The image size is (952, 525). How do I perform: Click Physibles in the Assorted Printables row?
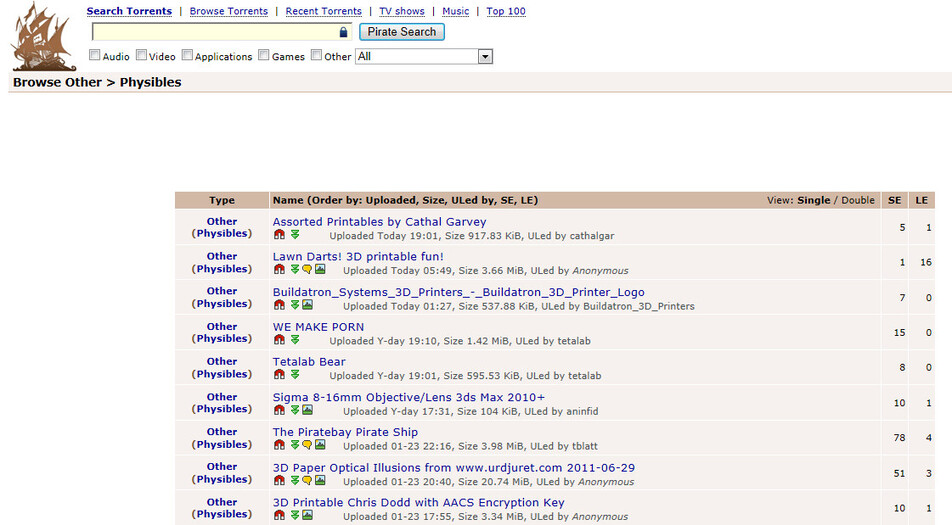click(x=222, y=233)
